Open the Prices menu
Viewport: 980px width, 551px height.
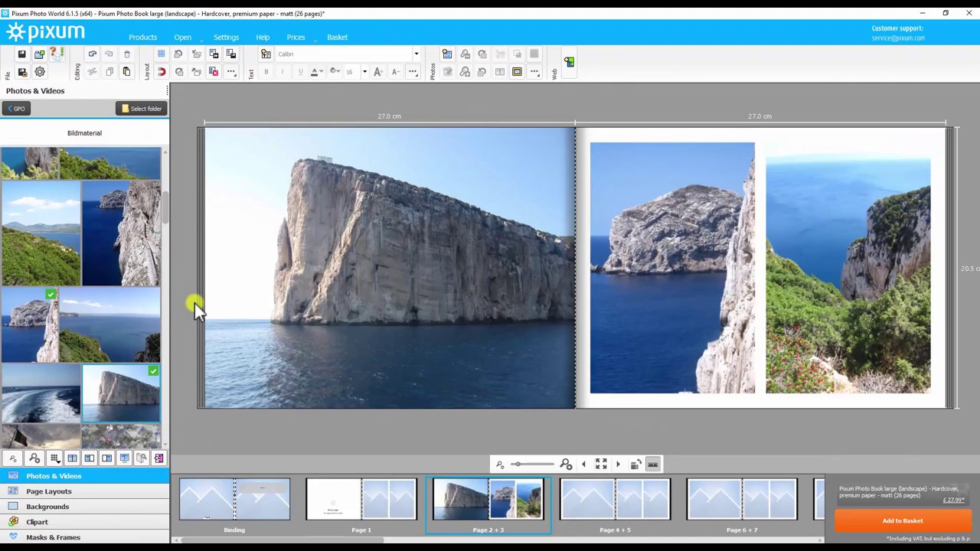coord(296,37)
